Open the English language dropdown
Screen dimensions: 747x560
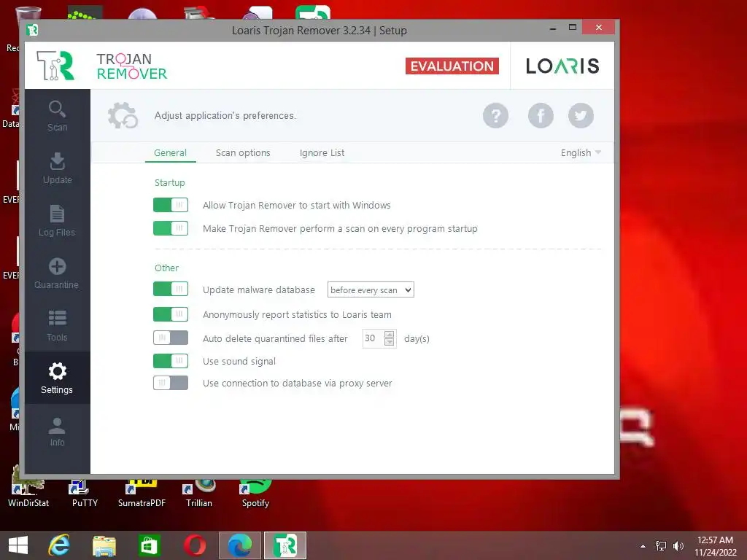coord(581,153)
